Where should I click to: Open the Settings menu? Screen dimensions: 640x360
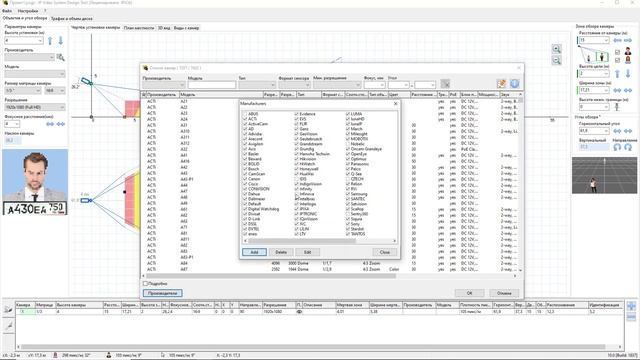[28, 11]
